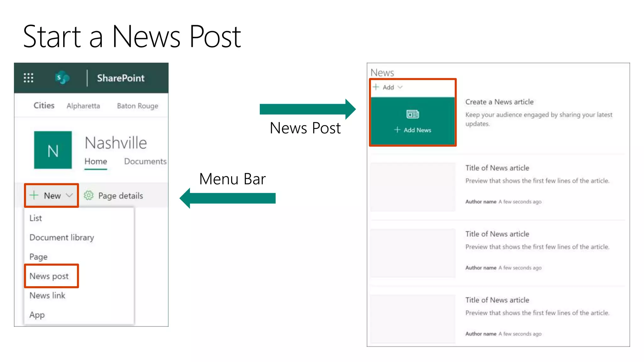Select App in the New menu
The height and width of the screenshot is (362, 644).
click(37, 315)
